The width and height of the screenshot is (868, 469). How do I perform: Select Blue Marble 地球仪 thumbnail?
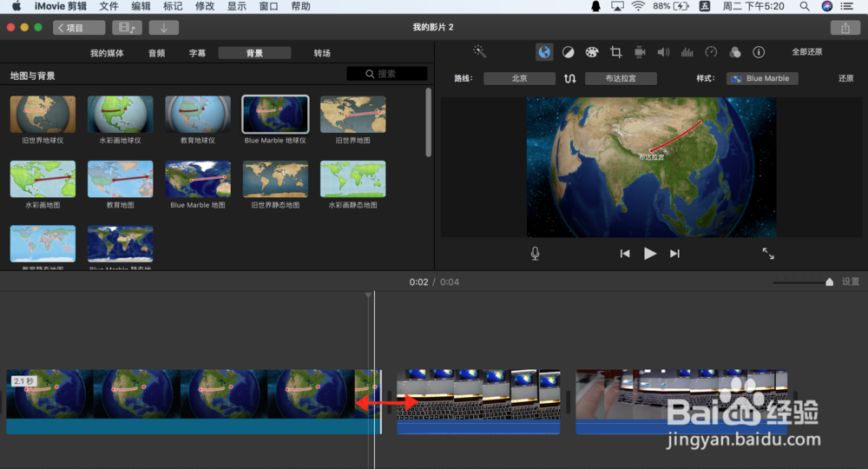(x=275, y=114)
